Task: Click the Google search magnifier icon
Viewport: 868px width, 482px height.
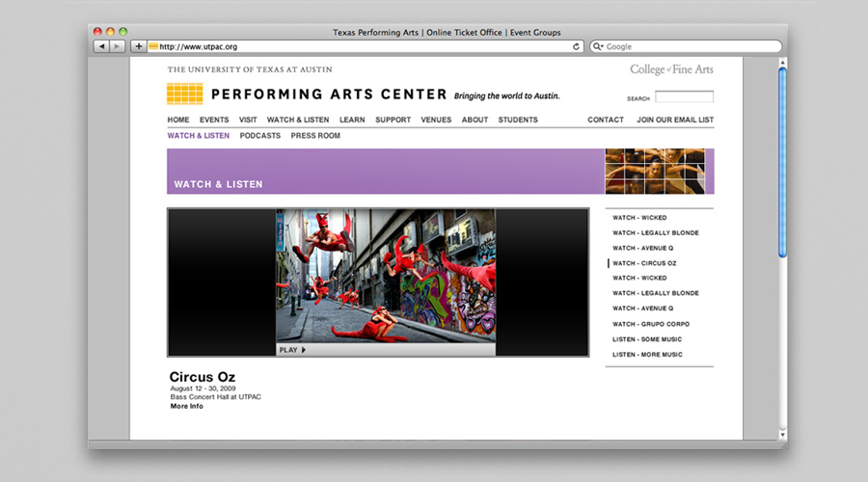Action: pos(598,46)
